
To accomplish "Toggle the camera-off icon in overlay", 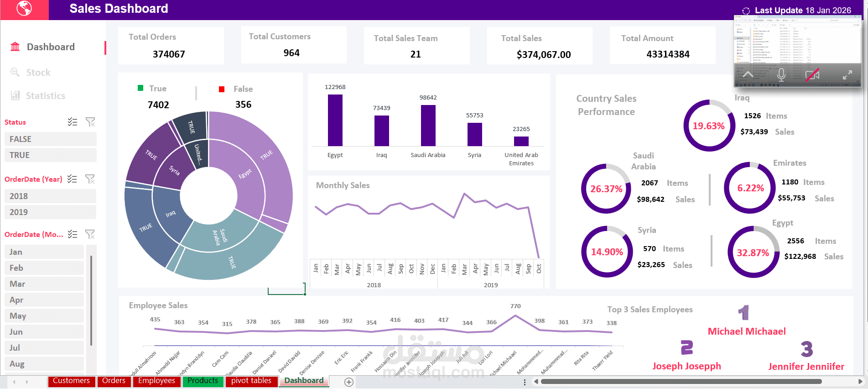I will pos(812,75).
